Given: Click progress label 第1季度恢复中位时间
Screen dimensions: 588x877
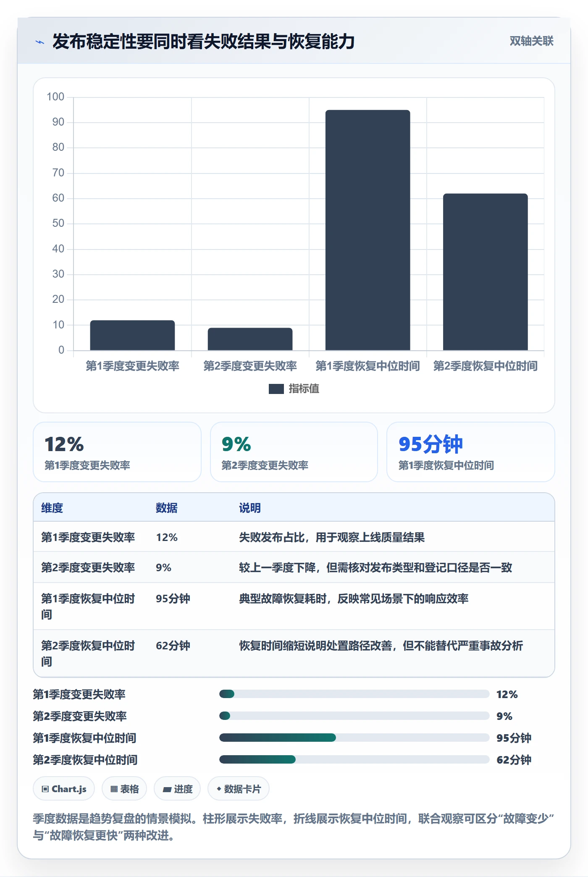Looking at the screenshot, I should coord(85,738).
